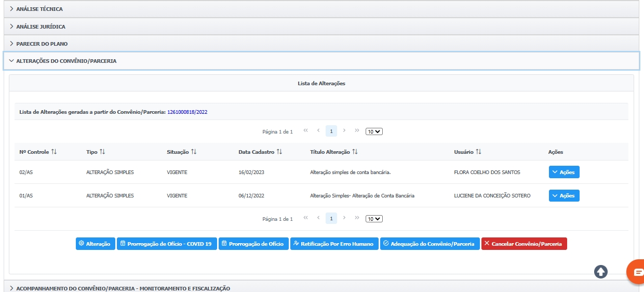Open Ações dropdown for 02/AS row
Image resolution: width=644 pixels, height=292 pixels.
(x=563, y=172)
